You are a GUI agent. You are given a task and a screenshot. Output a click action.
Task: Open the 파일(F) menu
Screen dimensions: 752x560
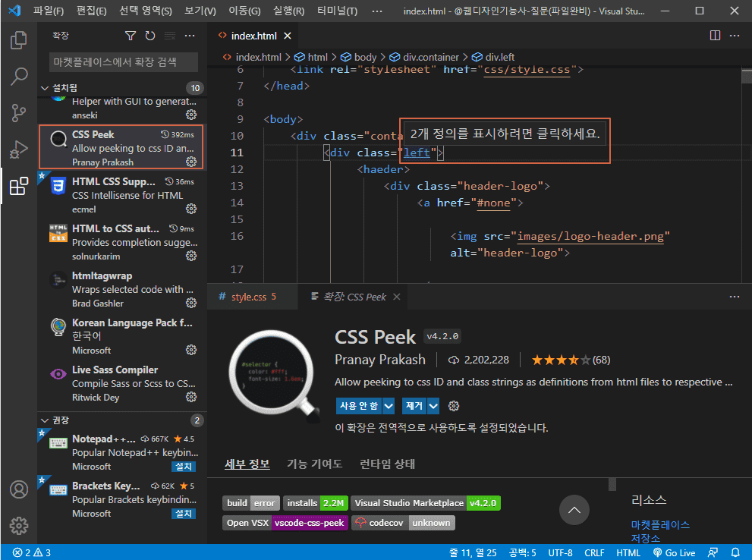coord(49,11)
